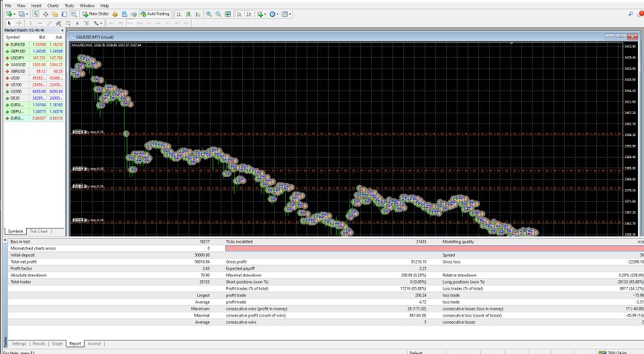Switch to tester Results tab
This screenshot has width=644, height=354.
(39, 343)
